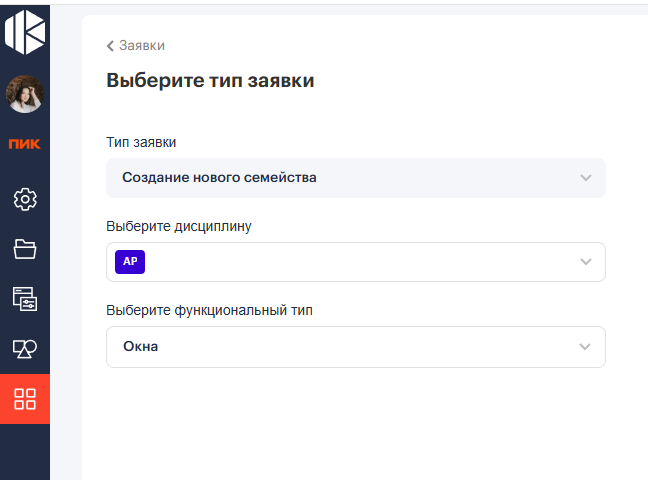Expand the discipline dropdown chevron

[586, 262]
